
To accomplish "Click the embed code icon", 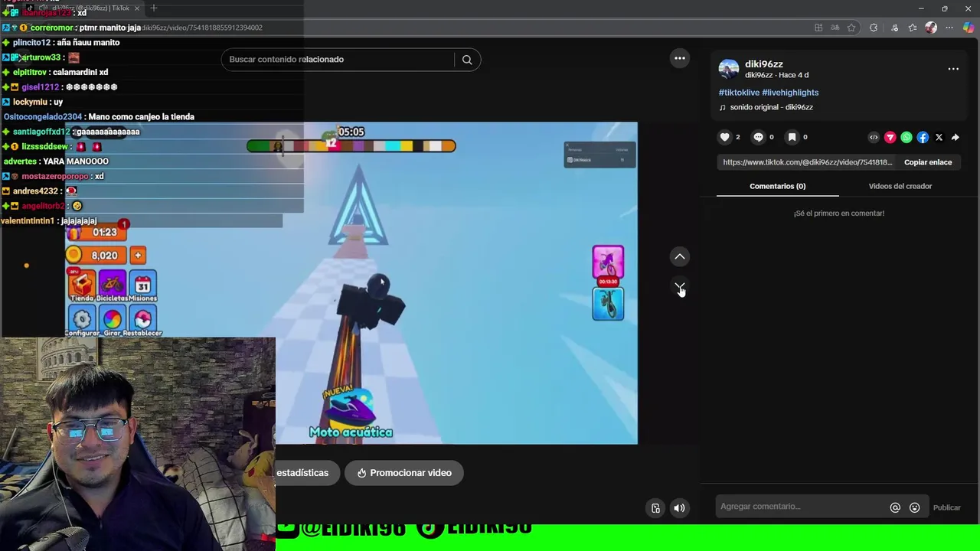I will (874, 138).
